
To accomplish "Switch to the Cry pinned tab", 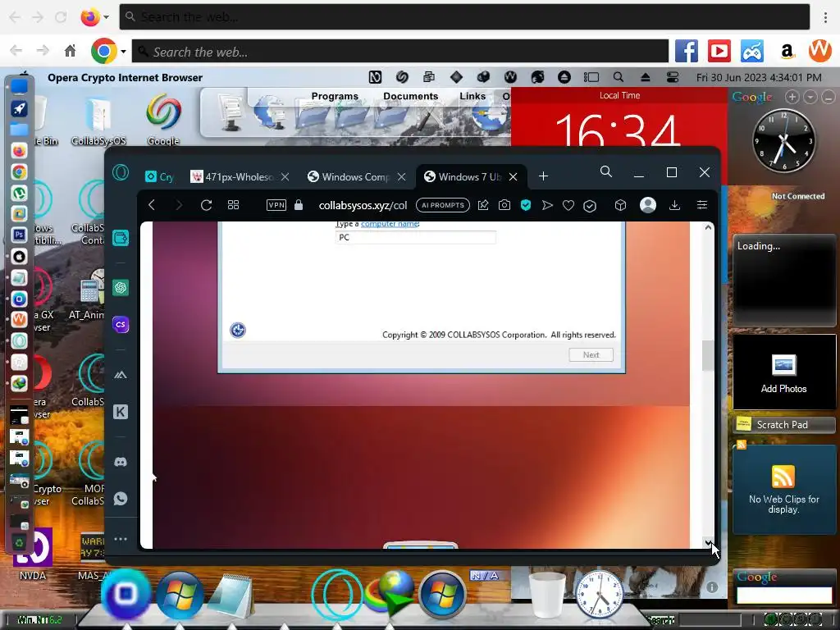I will (160, 177).
